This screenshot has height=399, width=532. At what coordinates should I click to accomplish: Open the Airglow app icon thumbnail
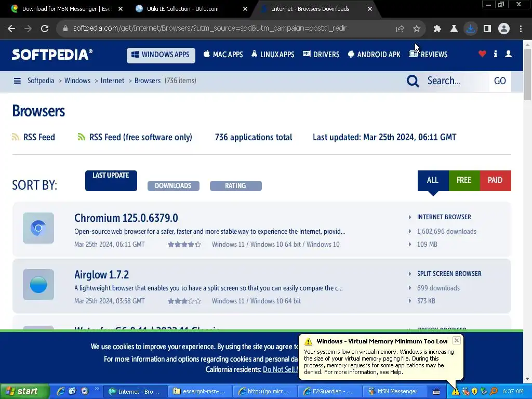coord(38,285)
